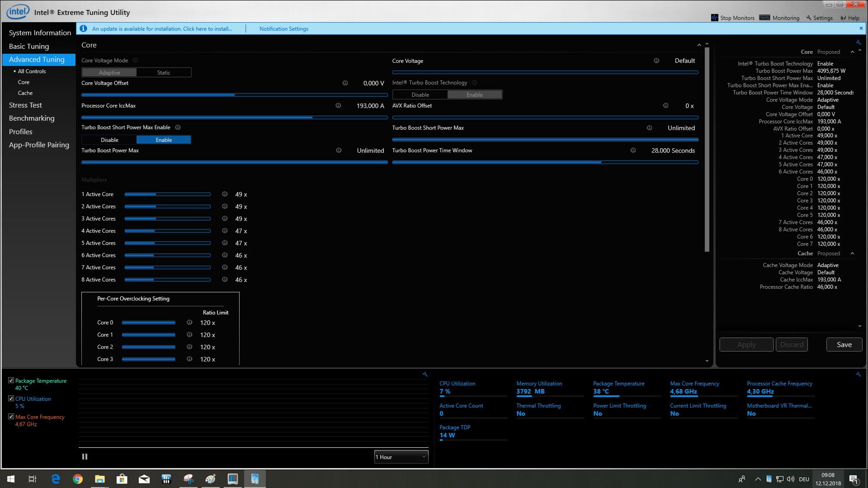Screen dimensions: 868x488
Task: Click the info icon beside Processor Core IccMax
Action: (x=338, y=106)
